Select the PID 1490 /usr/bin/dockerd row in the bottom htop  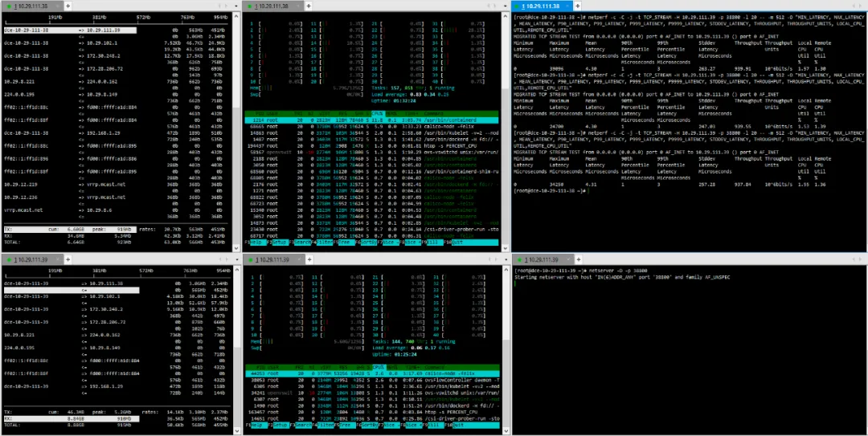tap(372, 405)
